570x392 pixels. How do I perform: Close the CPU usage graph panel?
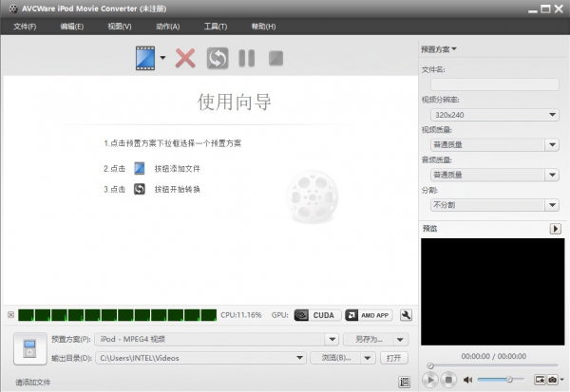coord(10,314)
